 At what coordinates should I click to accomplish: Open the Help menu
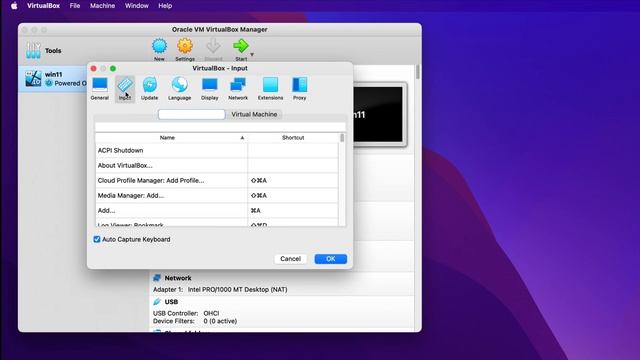coord(165,6)
